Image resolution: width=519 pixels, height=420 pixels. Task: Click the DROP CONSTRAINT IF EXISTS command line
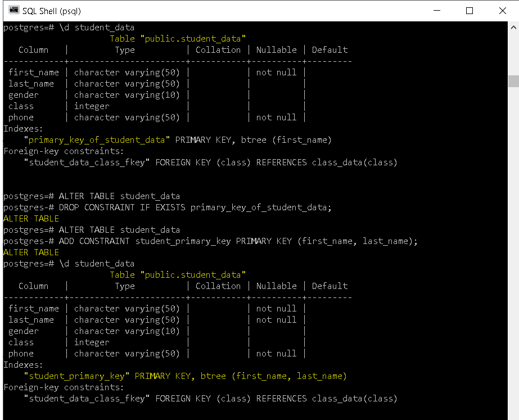tap(168, 207)
